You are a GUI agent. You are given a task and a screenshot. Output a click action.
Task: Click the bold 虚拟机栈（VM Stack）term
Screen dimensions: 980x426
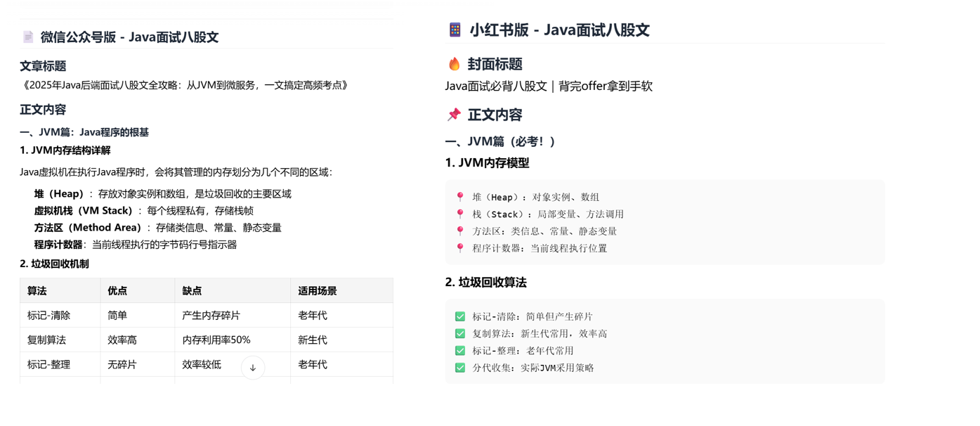pos(84,211)
